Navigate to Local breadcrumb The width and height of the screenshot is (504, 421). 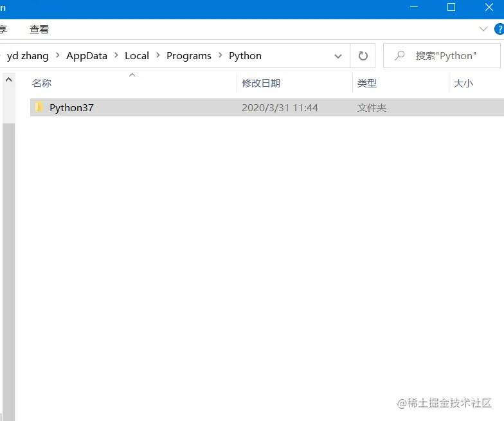pos(137,56)
